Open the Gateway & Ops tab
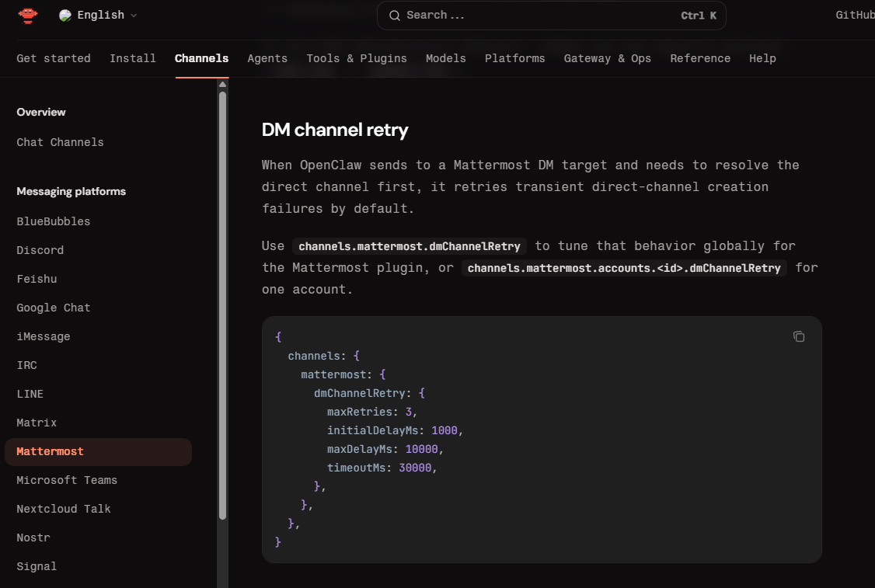The image size is (875, 588). click(607, 58)
